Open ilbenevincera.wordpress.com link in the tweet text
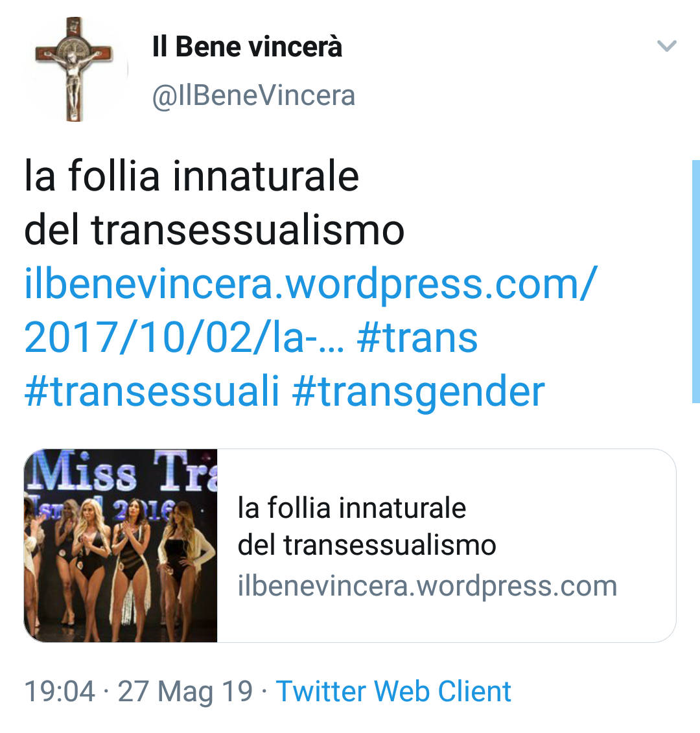The image size is (700, 733). 310,283
